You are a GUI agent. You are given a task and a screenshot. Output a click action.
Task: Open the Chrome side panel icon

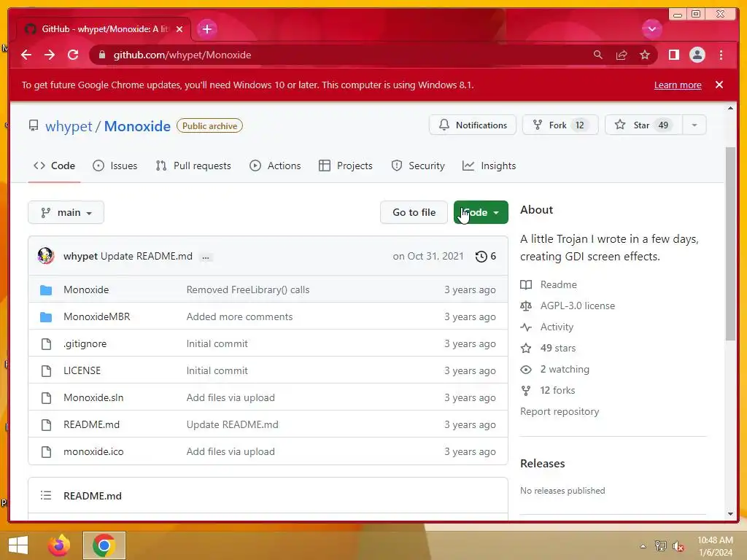(673, 55)
